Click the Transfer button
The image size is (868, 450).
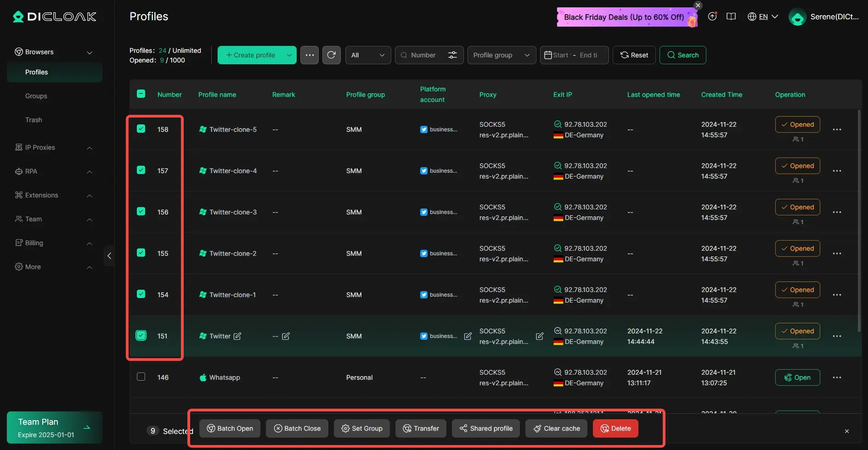click(421, 428)
